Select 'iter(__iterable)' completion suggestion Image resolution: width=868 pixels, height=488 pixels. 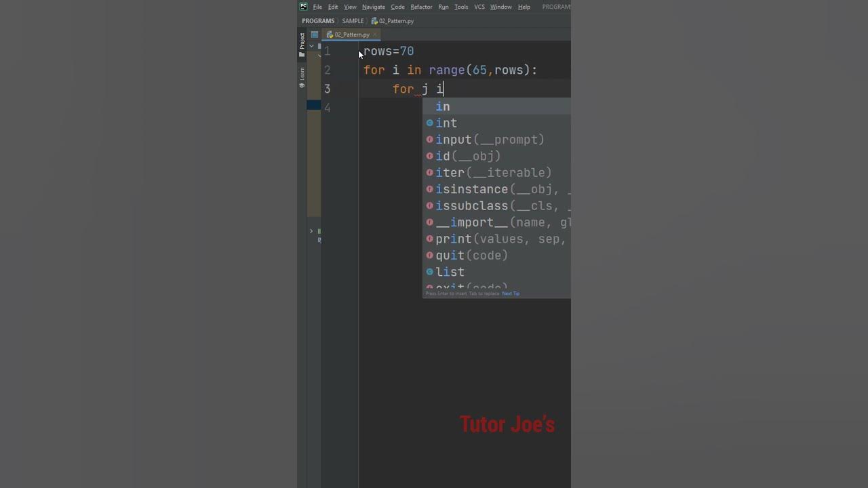(x=497, y=173)
